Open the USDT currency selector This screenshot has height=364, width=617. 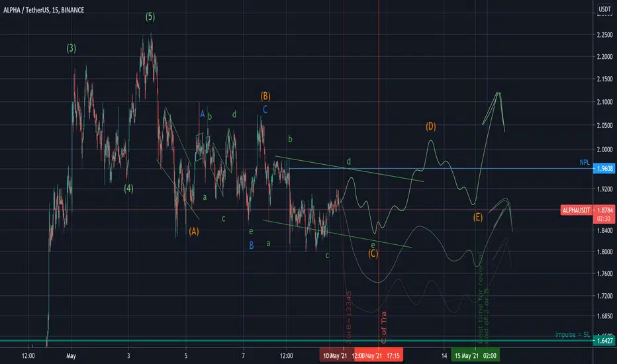[x=604, y=9]
